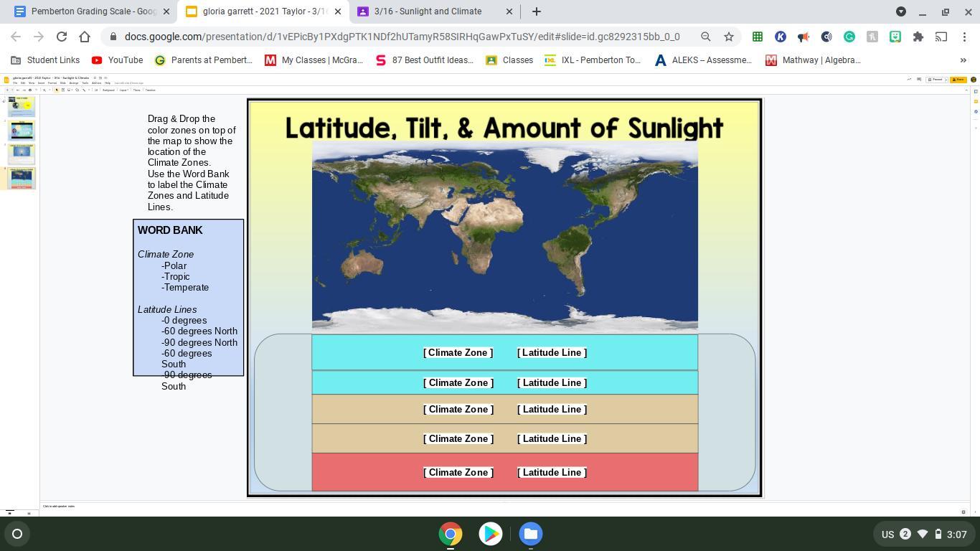Open the Present dropdown arrow

pyautogui.click(x=945, y=80)
